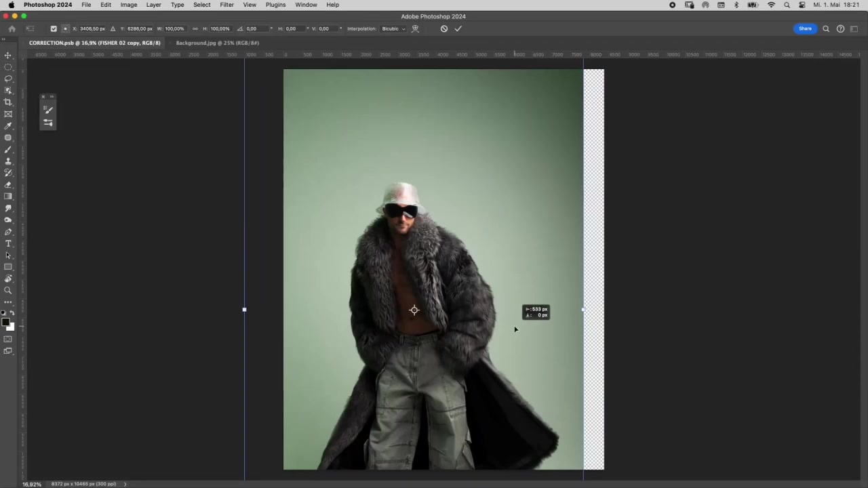
Task: Commit transform with the checkmark icon
Action: [458, 29]
